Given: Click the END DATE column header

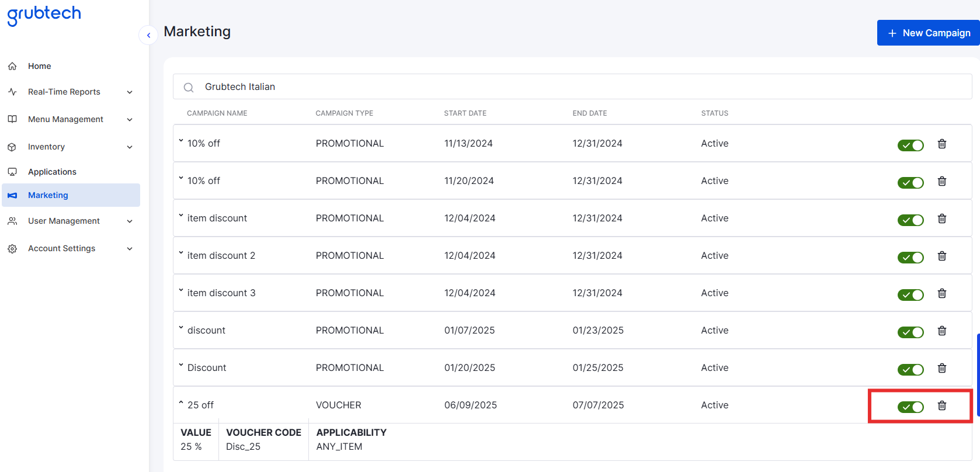Looking at the screenshot, I should tap(590, 113).
